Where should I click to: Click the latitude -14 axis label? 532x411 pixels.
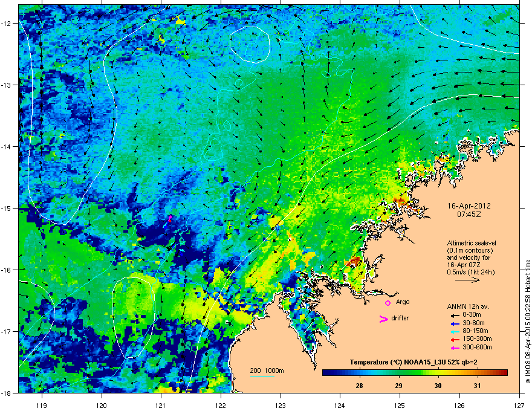coord(7,146)
